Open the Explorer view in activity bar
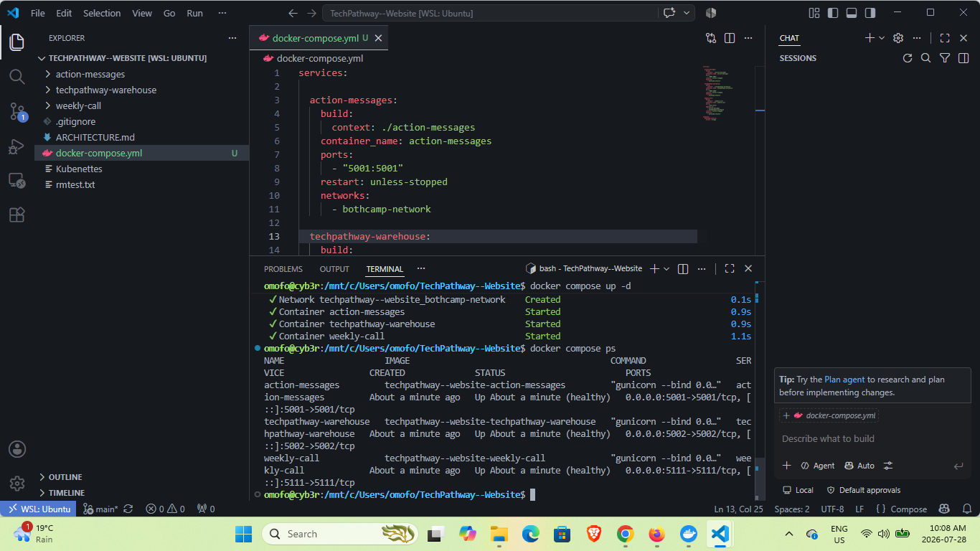Viewport: 980px width, 551px height. 17,42
